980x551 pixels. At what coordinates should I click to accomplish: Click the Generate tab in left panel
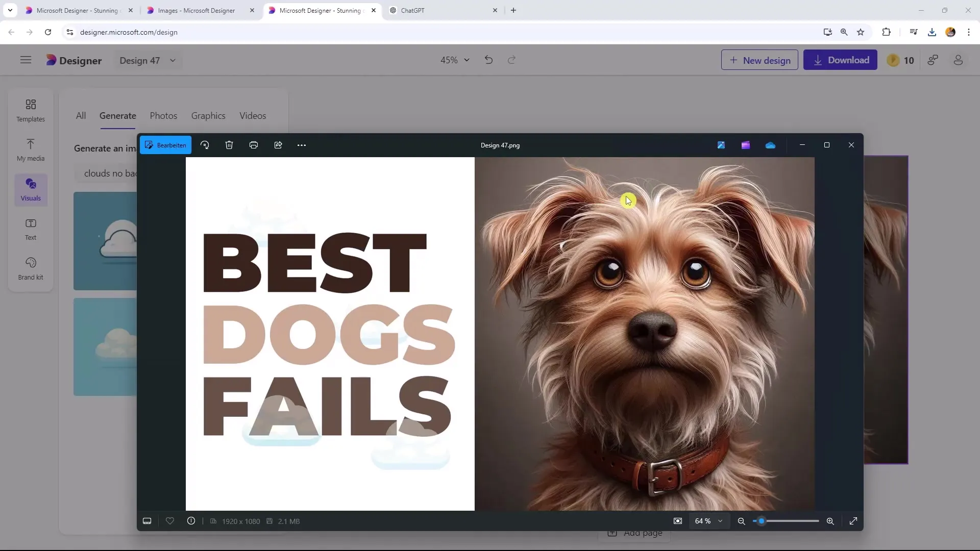pos(117,115)
